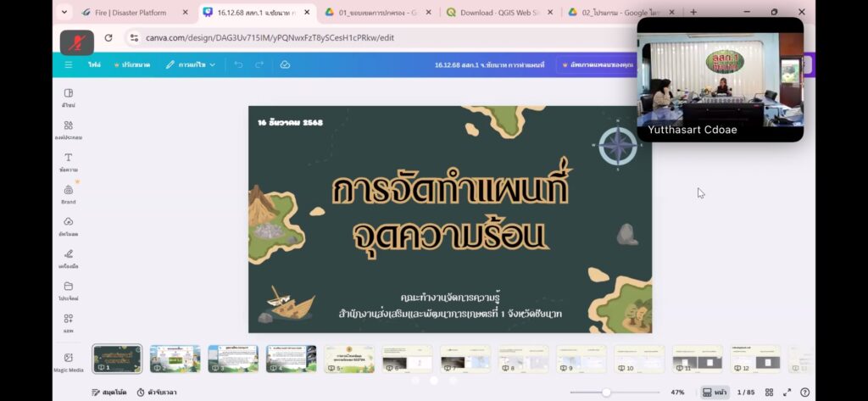Open the Projects folder panel
Viewport: 868px width, 401px height.
(68, 290)
